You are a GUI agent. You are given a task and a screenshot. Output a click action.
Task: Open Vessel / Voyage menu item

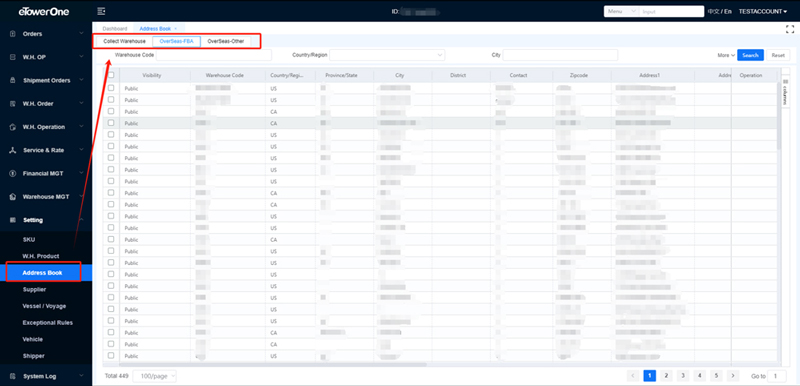[x=44, y=306]
